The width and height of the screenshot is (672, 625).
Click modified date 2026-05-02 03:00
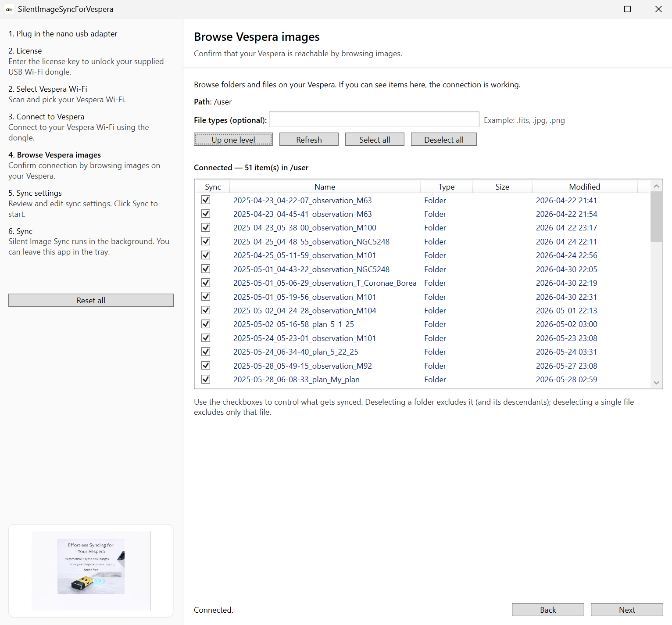coord(566,324)
